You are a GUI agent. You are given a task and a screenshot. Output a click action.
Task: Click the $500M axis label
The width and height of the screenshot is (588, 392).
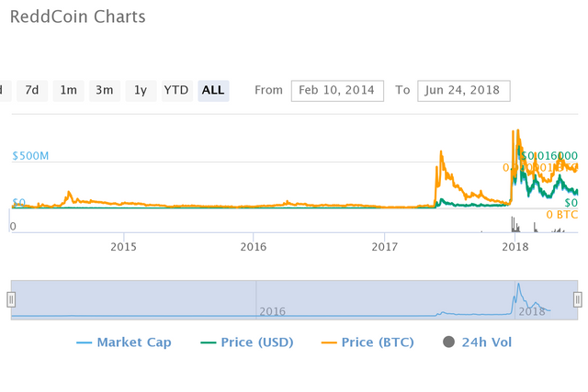point(30,157)
